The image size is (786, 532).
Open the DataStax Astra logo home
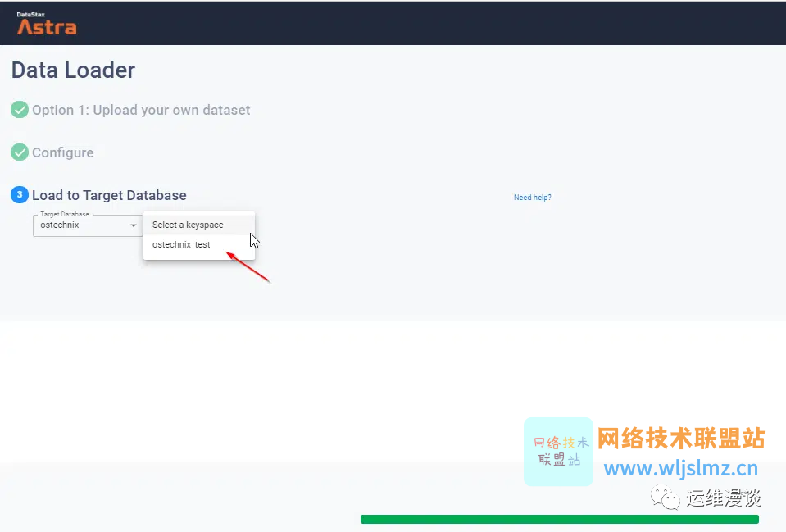46,24
